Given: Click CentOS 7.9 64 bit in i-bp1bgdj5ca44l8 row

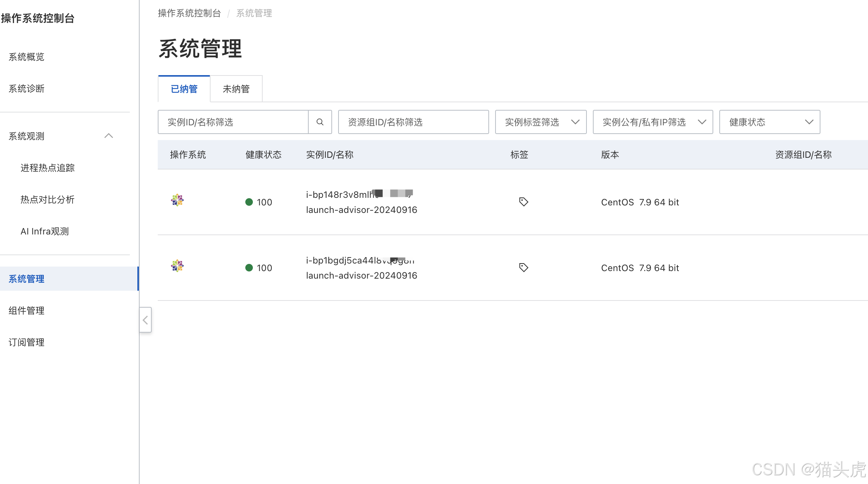Looking at the screenshot, I should [x=640, y=268].
